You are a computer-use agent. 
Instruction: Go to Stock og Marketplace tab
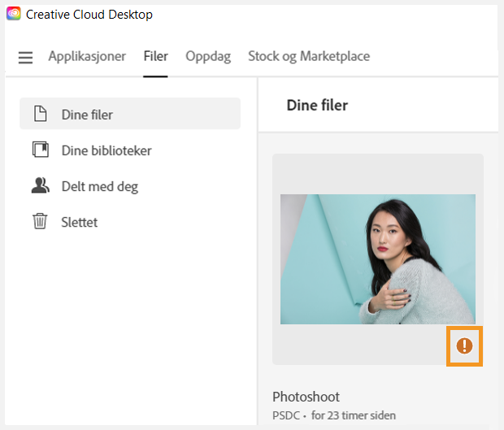(309, 56)
